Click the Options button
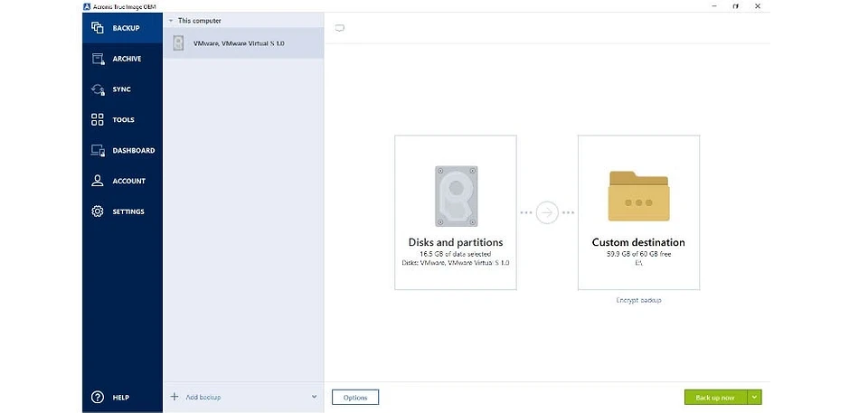 click(x=355, y=397)
